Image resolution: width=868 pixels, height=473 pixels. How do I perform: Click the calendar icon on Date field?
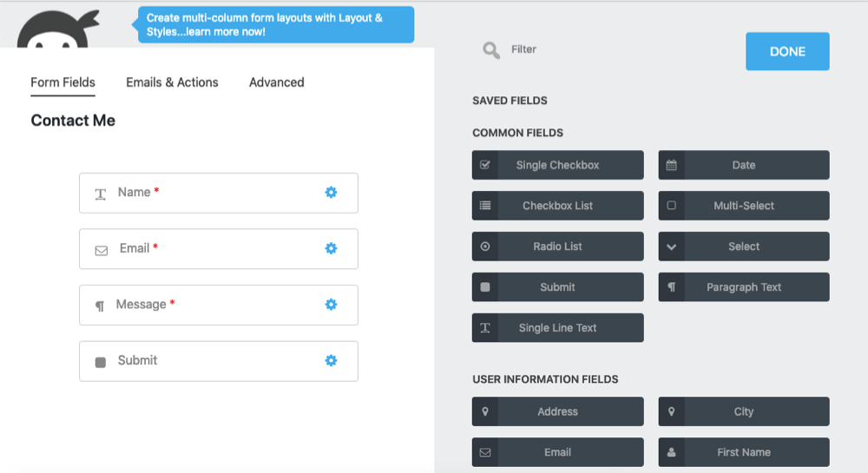coord(672,165)
